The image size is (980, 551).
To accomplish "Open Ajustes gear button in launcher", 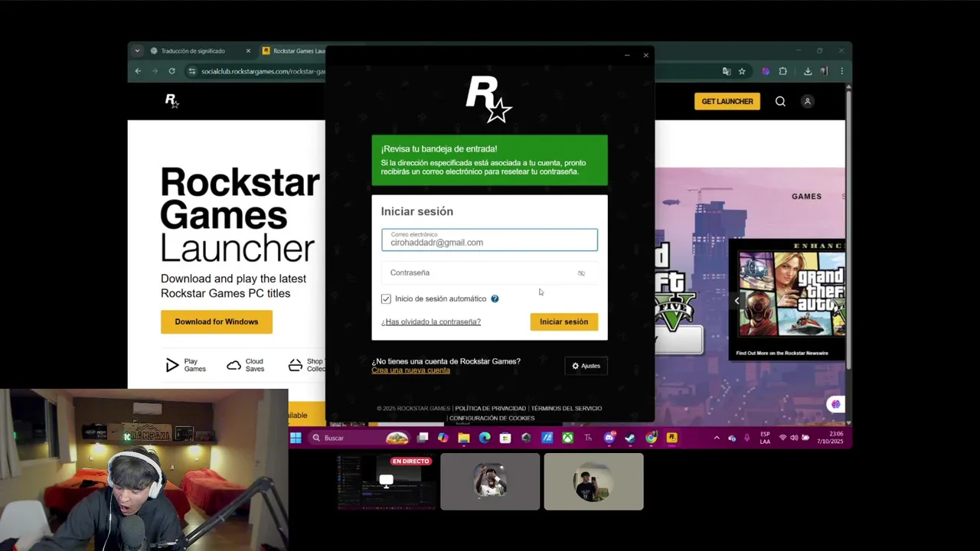I will (586, 366).
